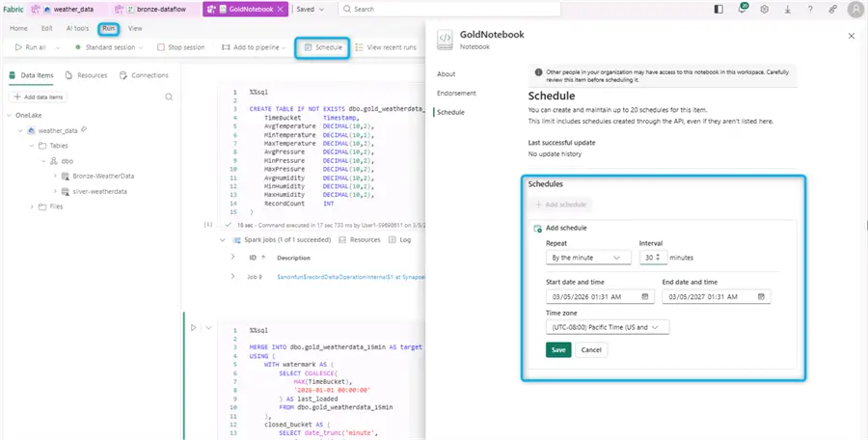Click the calendar icon in Start date field
Image resolution: width=868 pixels, height=440 pixels.
645,296
